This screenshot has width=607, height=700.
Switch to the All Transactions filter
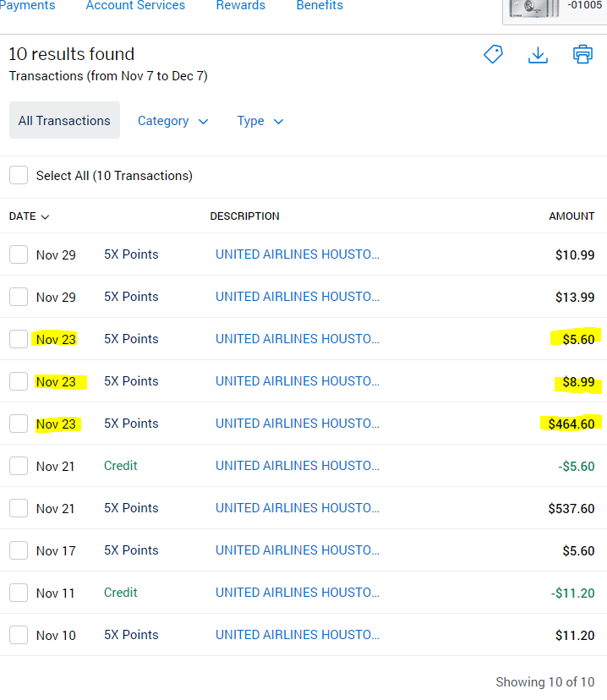coord(64,121)
